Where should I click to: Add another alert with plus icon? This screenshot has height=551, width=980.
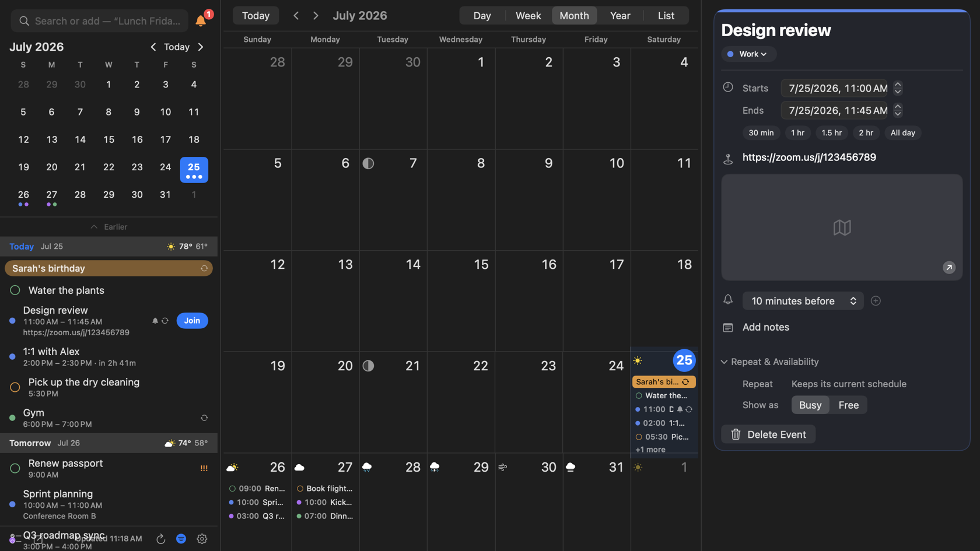click(876, 301)
